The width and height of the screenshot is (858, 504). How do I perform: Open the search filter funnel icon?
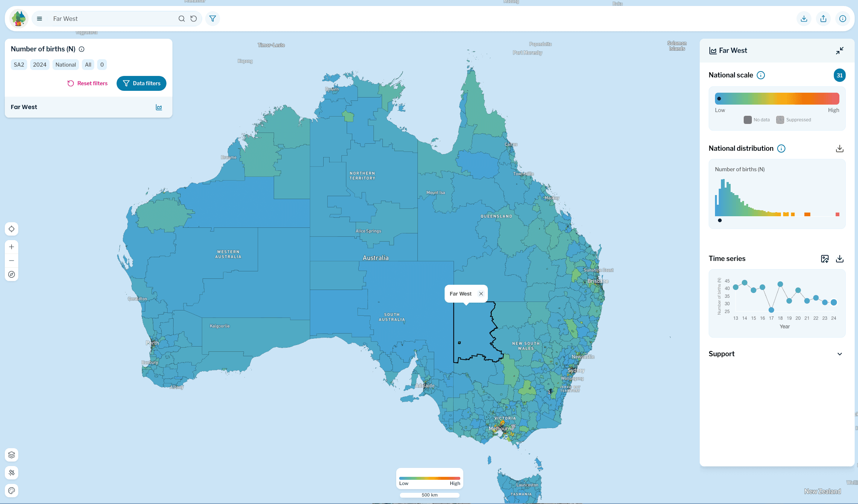(x=212, y=18)
